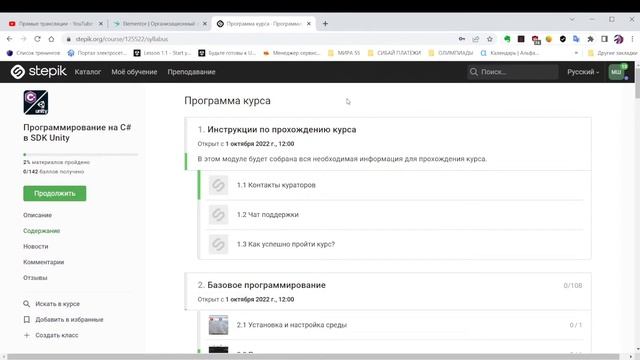Click icon of lesson 1.2 Чат поддержки
Screen dimensions: 640x360
[x=218, y=215]
